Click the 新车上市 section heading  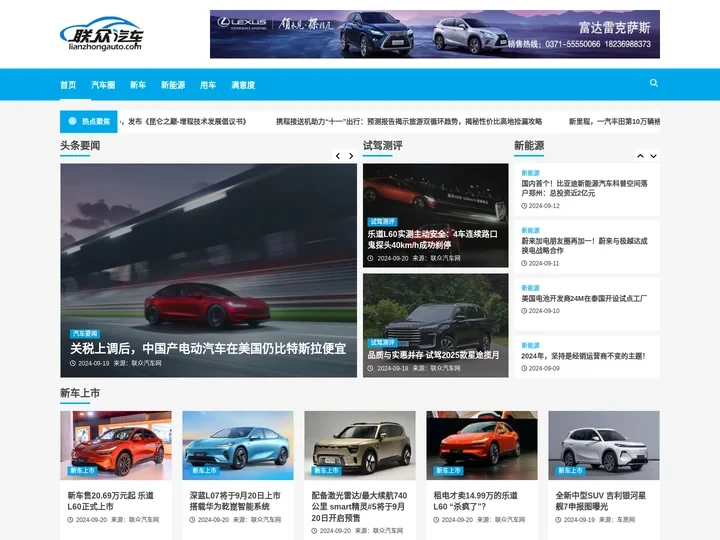[80, 393]
